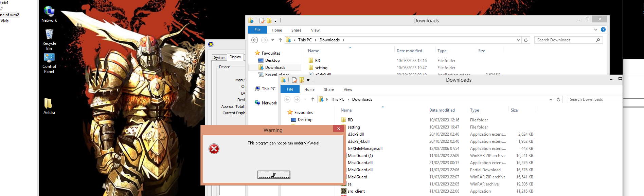Click OK in the Warning dialog

click(x=274, y=175)
